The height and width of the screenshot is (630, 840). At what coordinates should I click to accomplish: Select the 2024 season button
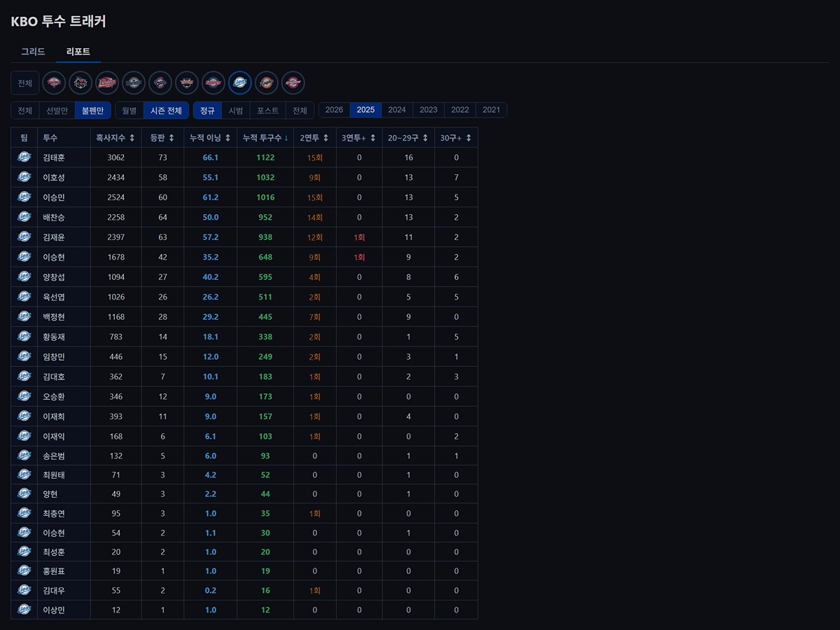pos(397,110)
